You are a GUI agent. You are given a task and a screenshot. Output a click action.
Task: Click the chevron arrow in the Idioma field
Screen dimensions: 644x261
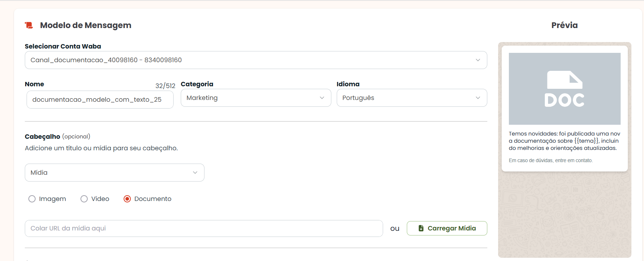pos(478,98)
